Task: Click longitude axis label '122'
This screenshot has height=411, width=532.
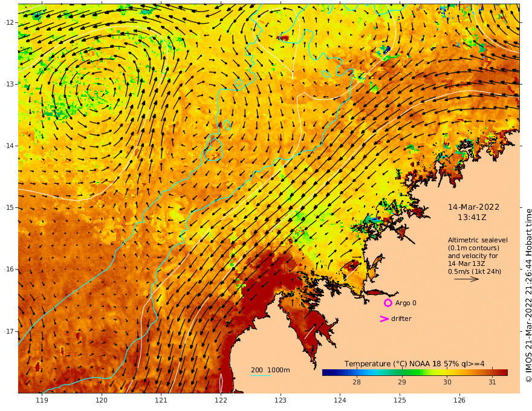Action: point(221,400)
